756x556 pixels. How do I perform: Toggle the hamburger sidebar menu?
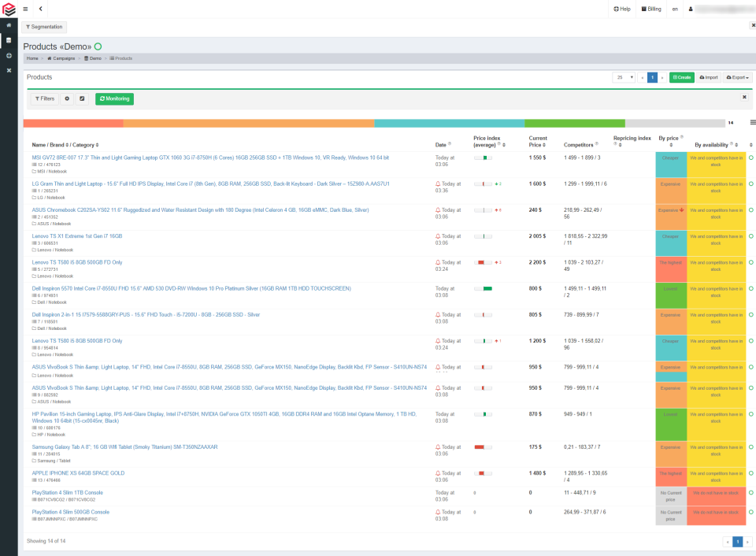pyautogui.click(x=25, y=9)
